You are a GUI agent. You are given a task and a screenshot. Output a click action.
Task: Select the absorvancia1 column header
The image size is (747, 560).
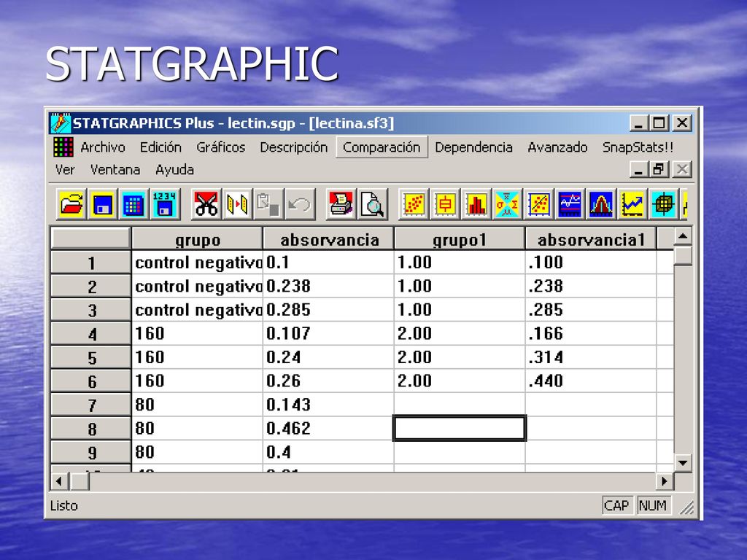pyautogui.click(x=591, y=238)
